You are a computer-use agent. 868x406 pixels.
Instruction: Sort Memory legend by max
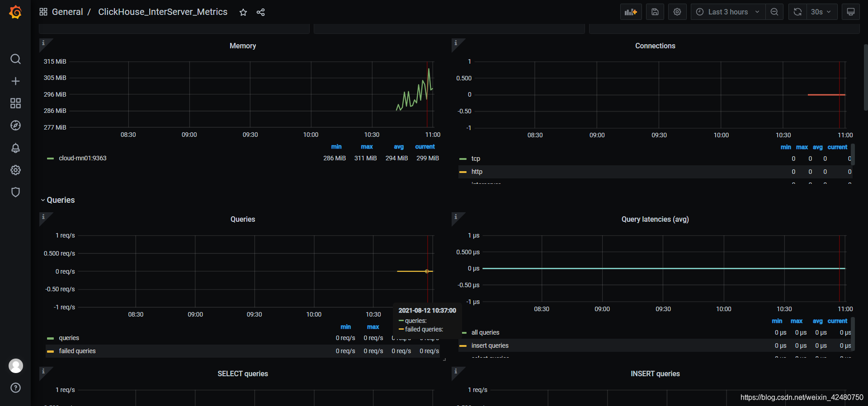(367, 147)
